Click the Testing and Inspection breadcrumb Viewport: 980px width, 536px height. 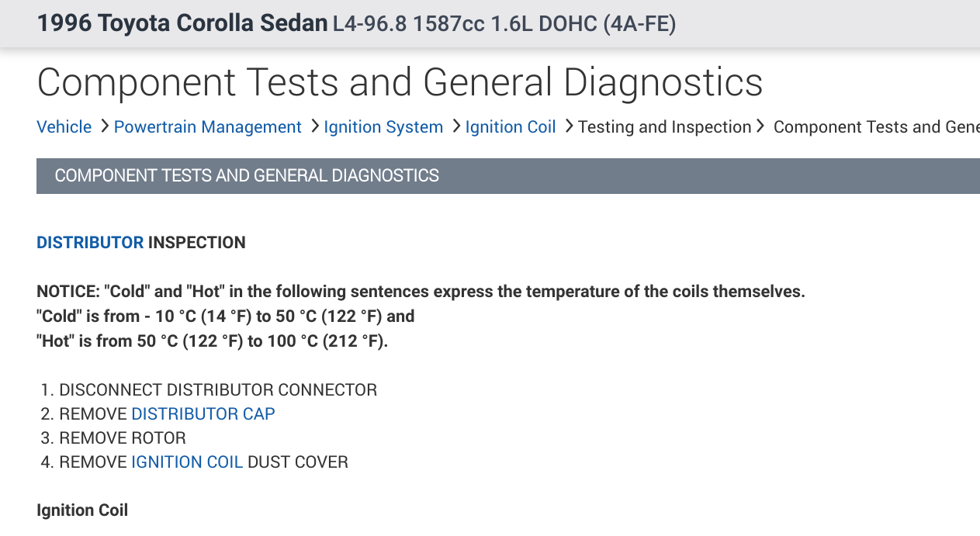point(664,127)
